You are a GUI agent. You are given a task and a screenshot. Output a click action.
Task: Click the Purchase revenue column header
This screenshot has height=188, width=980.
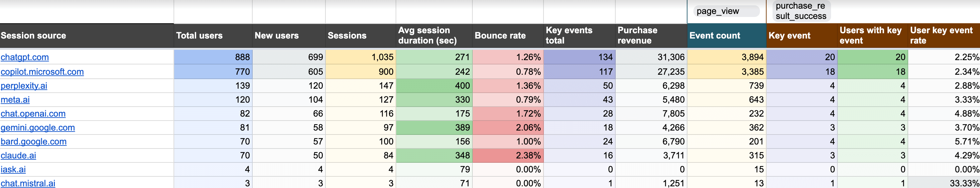[x=651, y=36]
